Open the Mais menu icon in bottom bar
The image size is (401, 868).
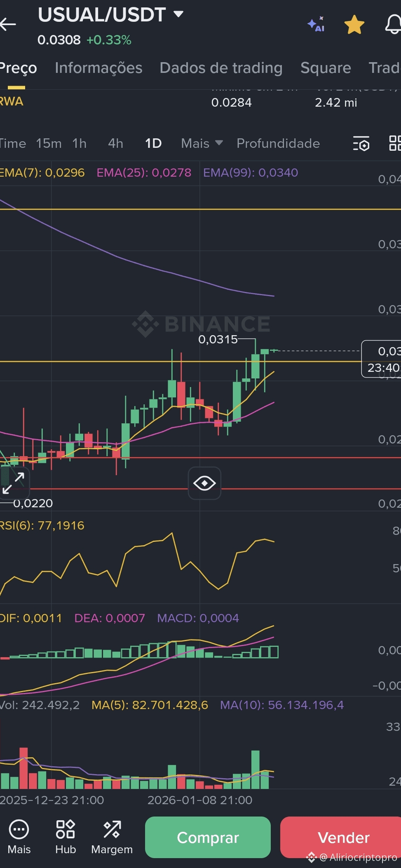click(x=19, y=837)
